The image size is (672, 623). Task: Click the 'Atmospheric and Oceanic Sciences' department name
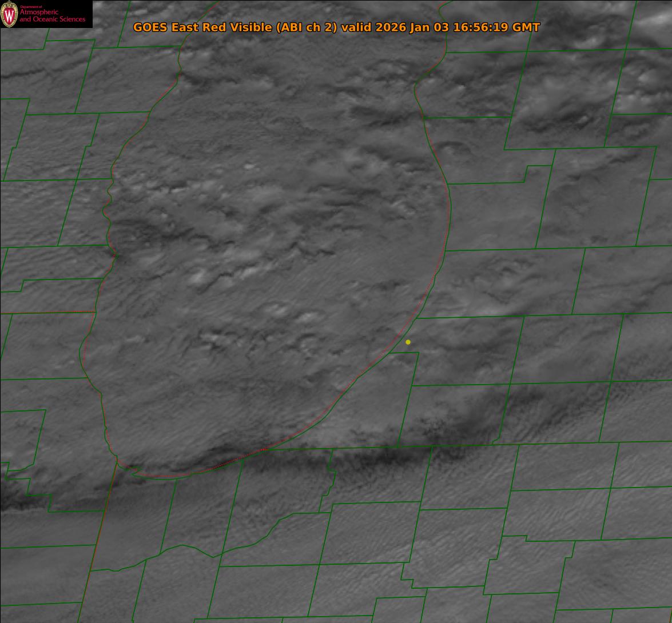(x=52, y=15)
